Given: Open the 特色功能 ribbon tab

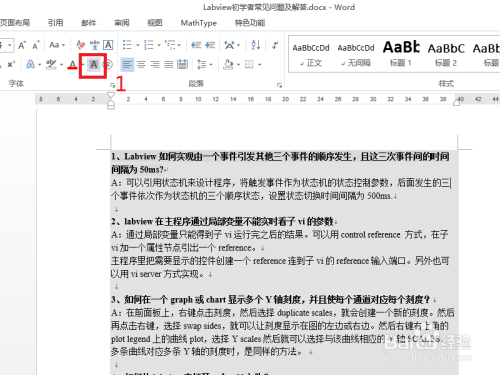Looking at the screenshot, I should [250, 23].
